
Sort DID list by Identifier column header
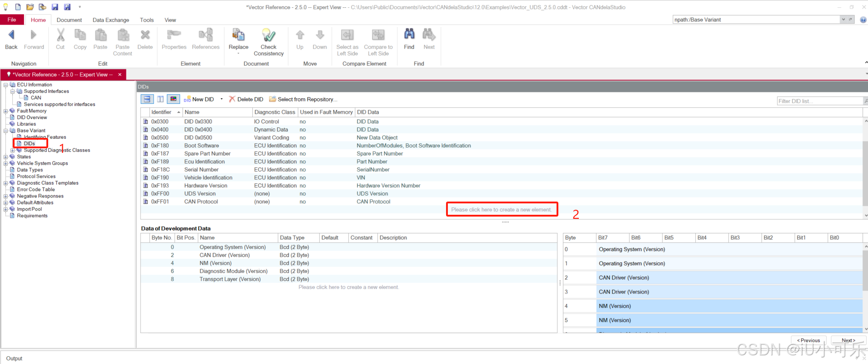(x=166, y=112)
